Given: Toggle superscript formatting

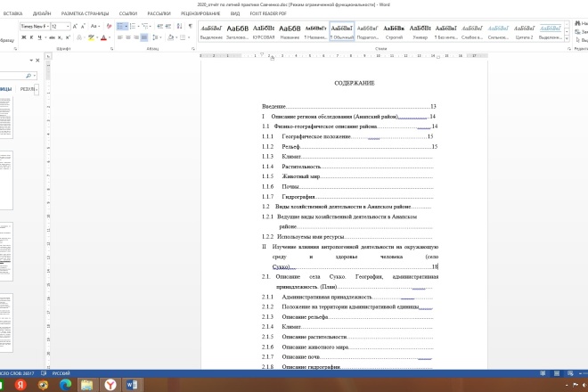Looking at the screenshot, I should pyautogui.click(x=68, y=37).
